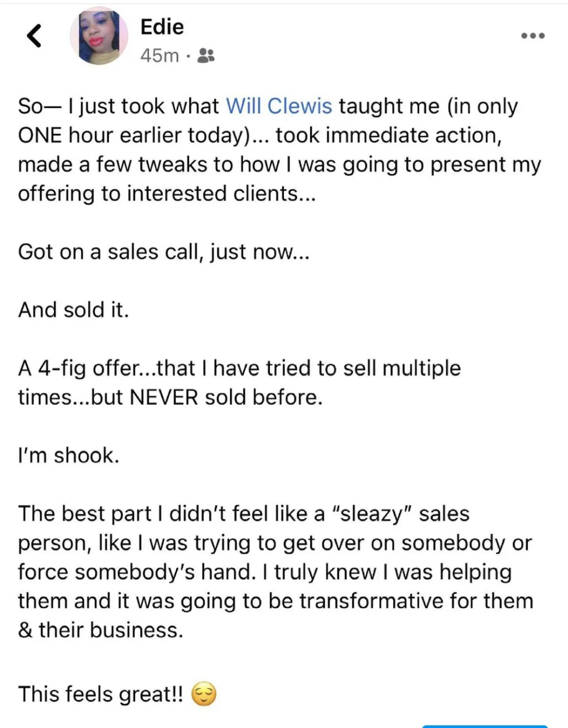Tap the '& their business.' line
Image resolution: width=568 pixels, height=728 pixels.
(x=100, y=630)
